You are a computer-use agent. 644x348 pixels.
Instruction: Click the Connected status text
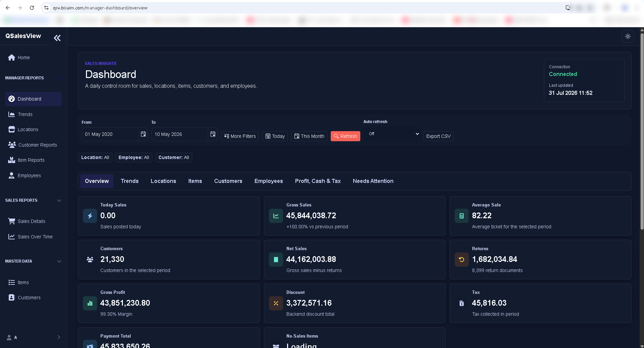pos(563,74)
